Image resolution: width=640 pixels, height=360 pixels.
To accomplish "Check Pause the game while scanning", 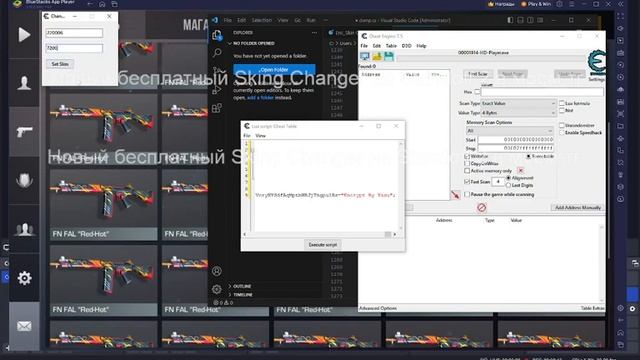I will point(467,195).
